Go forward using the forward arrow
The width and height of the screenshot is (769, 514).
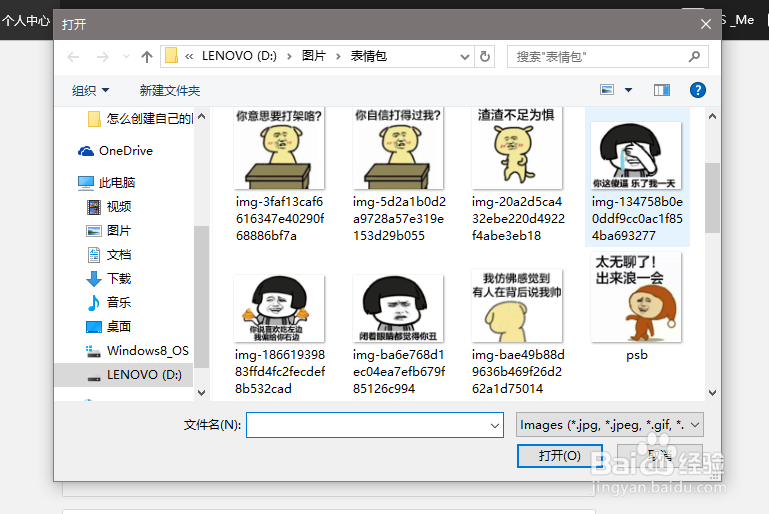103,57
